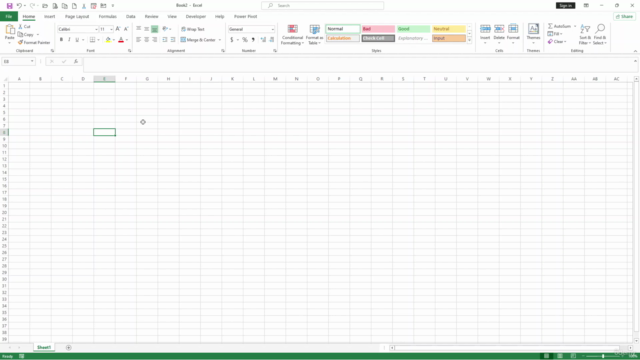Apply the Neutral cell style
Screen dimensions: 640x360
point(449,29)
